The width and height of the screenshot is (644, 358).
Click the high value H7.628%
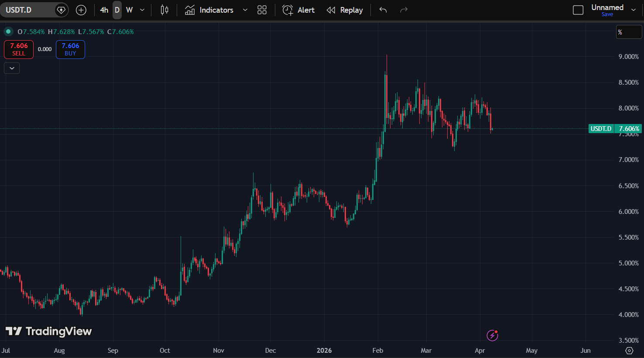[x=62, y=32]
